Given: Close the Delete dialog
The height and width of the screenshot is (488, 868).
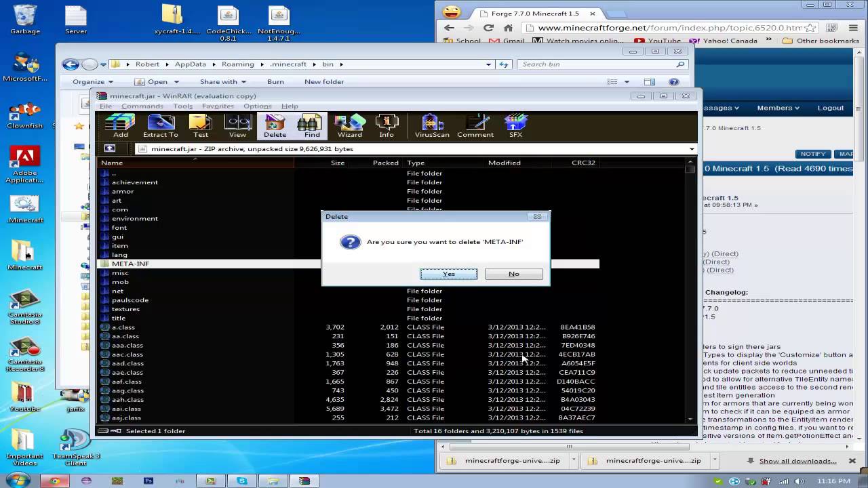Looking at the screenshot, I should tap(537, 216).
